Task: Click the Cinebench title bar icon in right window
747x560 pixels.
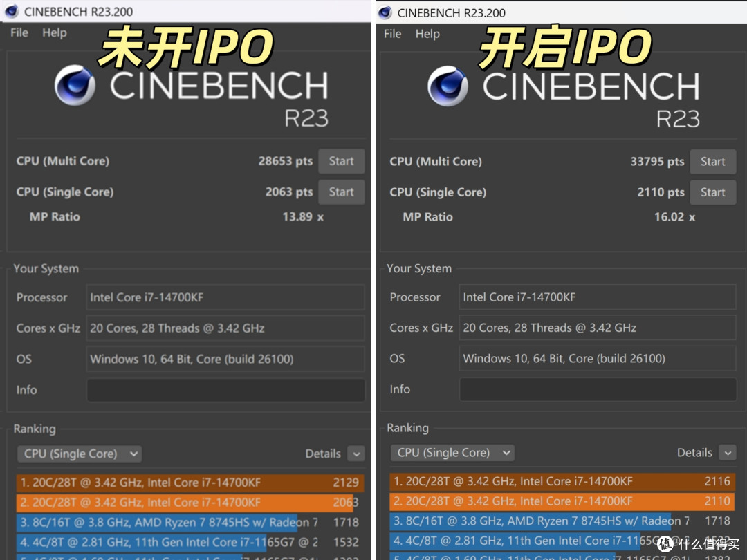Action: pos(385,12)
